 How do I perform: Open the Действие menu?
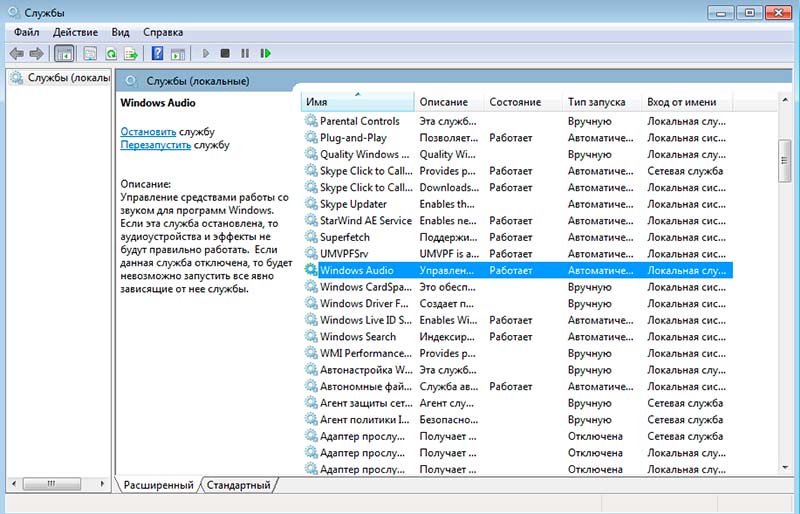[x=75, y=32]
